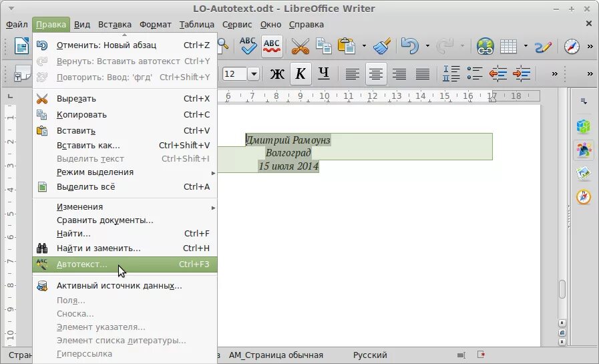
Task: Set justified text alignment
Action: (423, 73)
